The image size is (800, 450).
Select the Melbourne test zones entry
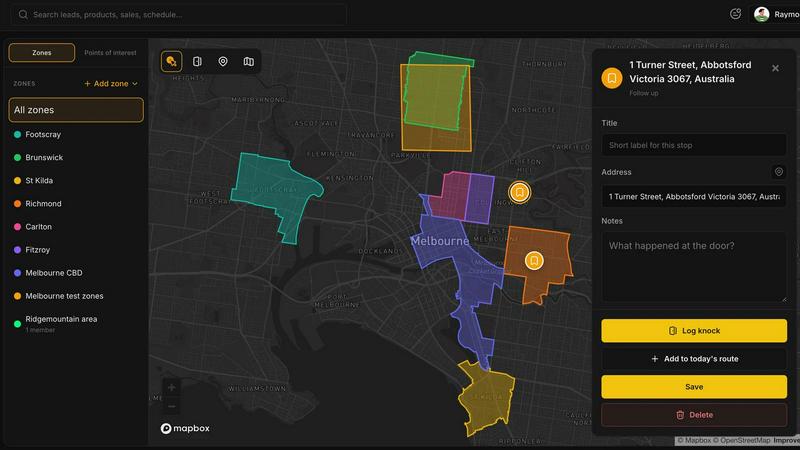(76, 296)
